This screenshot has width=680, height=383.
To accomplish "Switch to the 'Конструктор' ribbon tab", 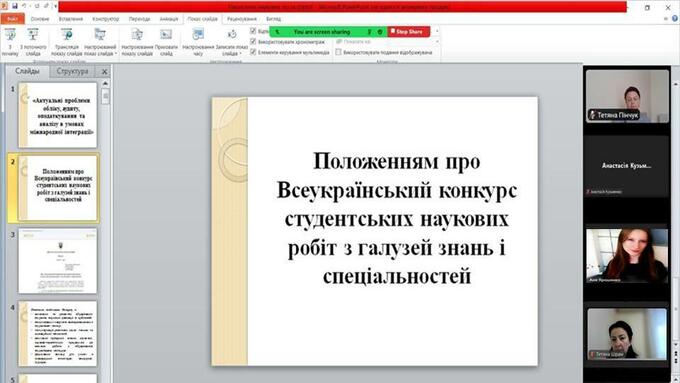I will 105,19.
